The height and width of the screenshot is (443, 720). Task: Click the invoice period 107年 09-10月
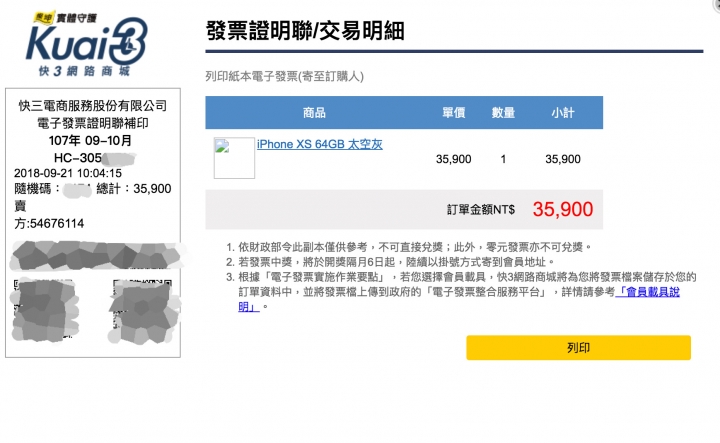pyautogui.click(x=90, y=140)
